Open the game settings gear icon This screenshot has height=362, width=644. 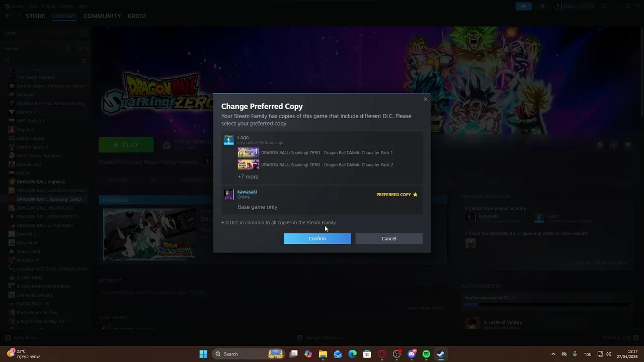click(600, 145)
